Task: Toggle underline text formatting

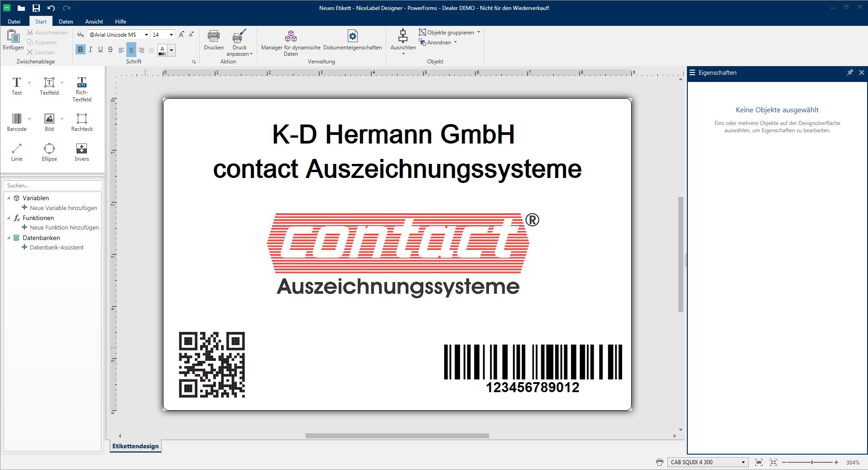Action: (101, 50)
